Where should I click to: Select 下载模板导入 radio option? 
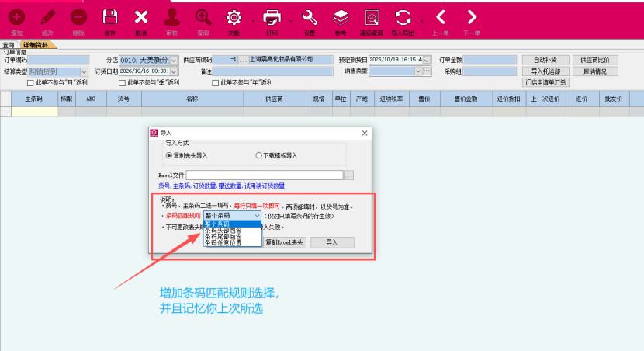coord(258,155)
